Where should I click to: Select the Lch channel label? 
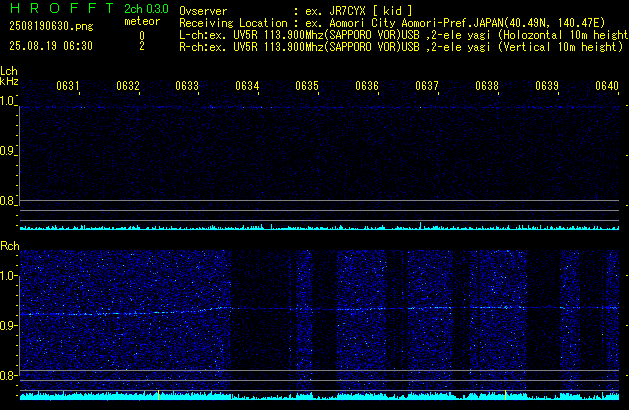click(9, 71)
